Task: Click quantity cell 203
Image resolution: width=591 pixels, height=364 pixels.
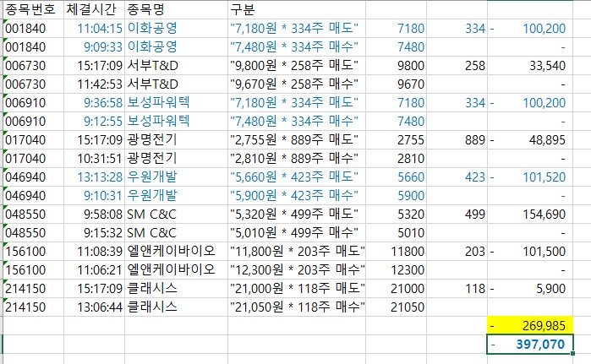Action: click(x=457, y=252)
